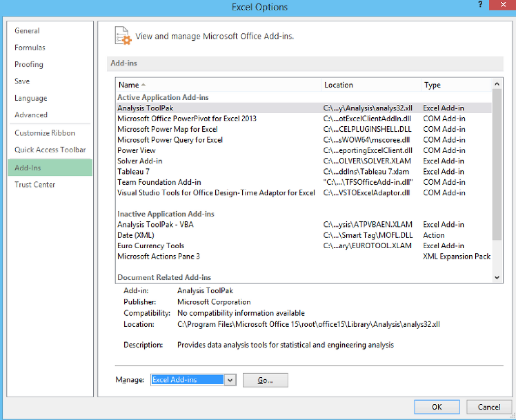Click the Go... button
Image resolution: width=516 pixels, height=420 pixels.
(x=265, y=380)
